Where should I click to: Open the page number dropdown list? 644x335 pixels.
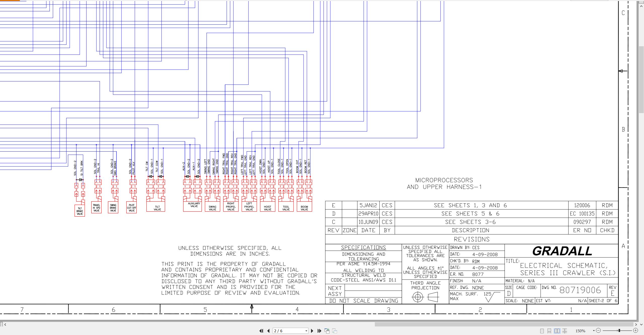coord(306,331)
